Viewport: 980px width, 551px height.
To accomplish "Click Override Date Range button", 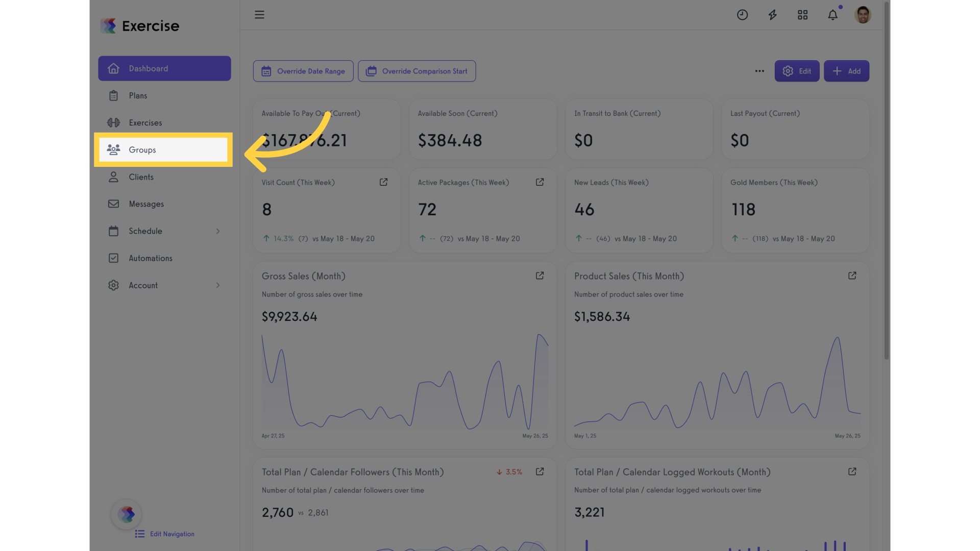I will click(x=303, y=71).
